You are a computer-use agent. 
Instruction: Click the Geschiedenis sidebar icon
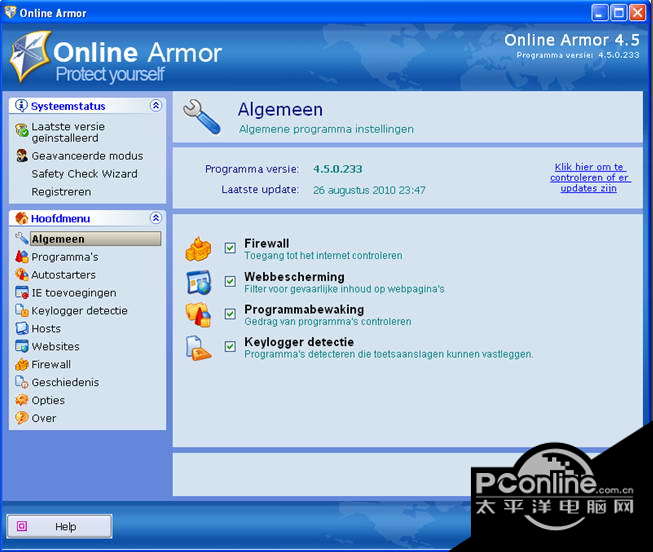coord(22,382)
